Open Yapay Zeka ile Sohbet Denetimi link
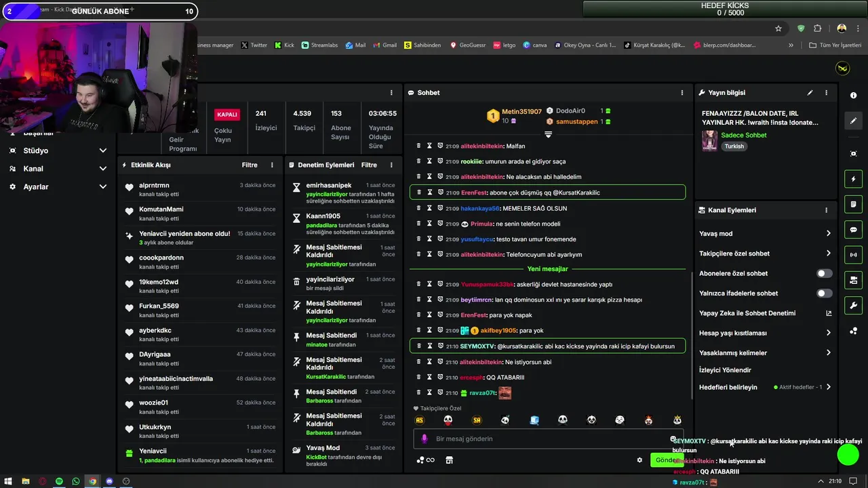 [765, 313]
